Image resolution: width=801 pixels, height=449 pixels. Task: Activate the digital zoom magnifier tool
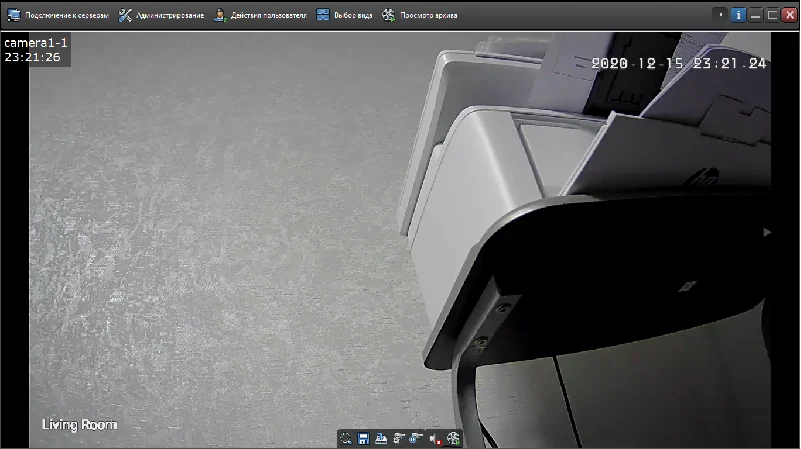[x=346, y=438]
